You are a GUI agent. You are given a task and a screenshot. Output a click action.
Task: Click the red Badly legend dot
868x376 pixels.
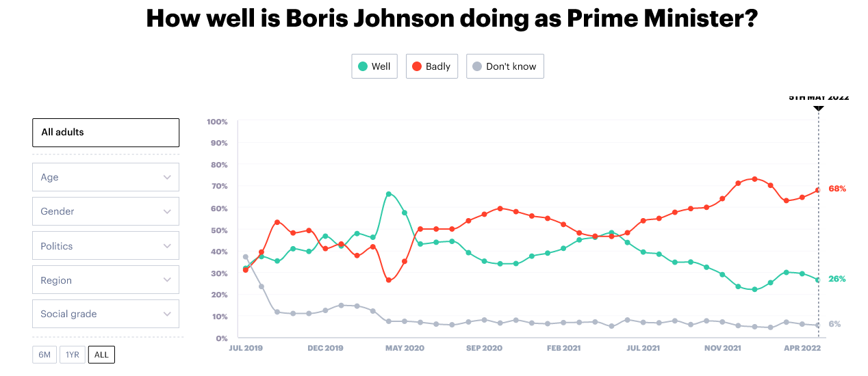coord(416,66)
